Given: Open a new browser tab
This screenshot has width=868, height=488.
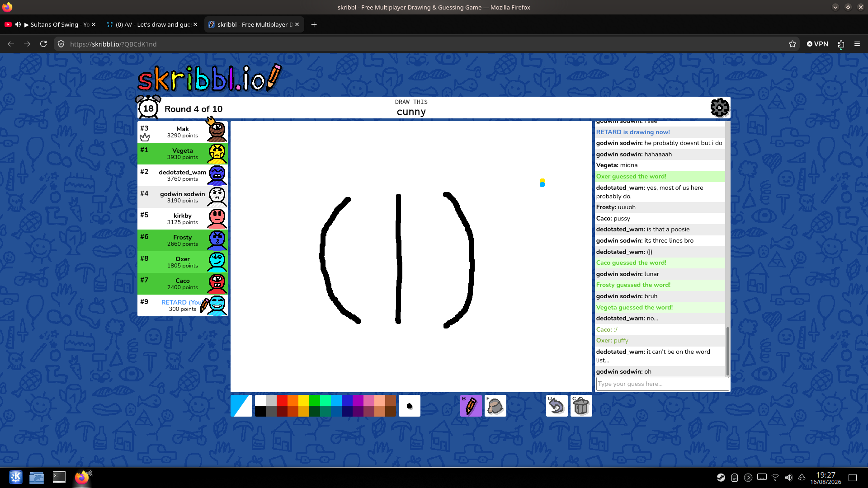Looking at the screenshot, I should click(314, 24).
